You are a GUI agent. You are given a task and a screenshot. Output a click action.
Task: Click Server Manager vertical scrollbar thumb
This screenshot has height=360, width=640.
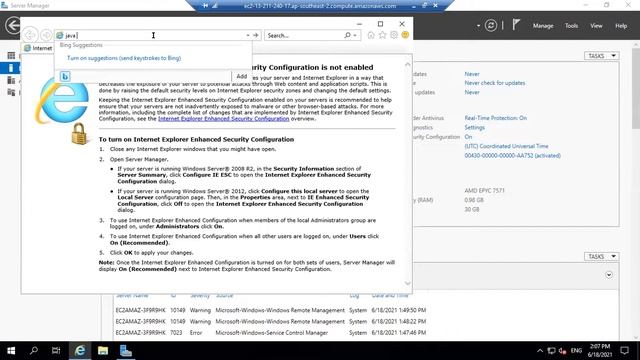pyautogui.click(x=636, y=88)
